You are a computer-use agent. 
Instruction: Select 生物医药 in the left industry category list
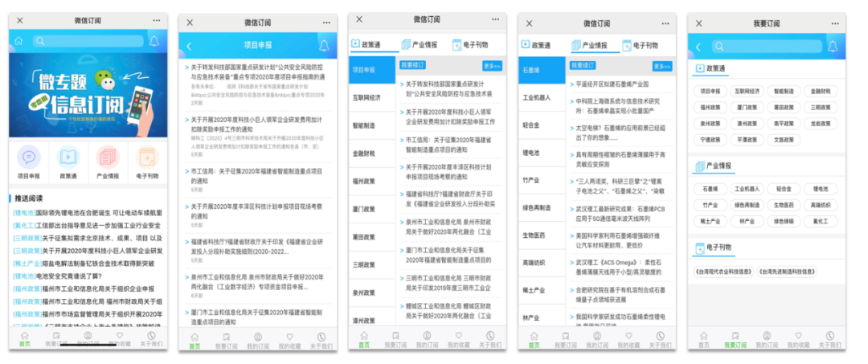coord(542,235)
